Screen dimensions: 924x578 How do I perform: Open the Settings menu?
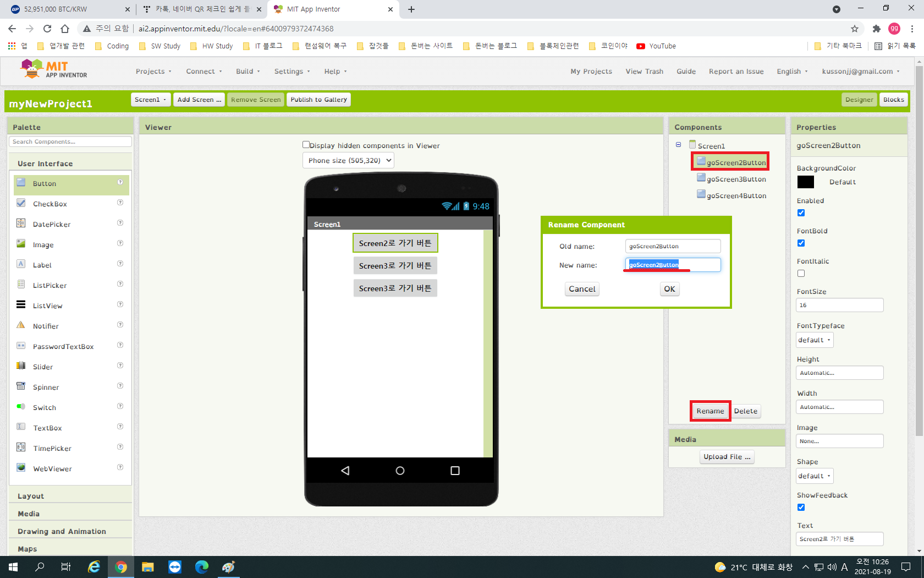click(292, 72)
